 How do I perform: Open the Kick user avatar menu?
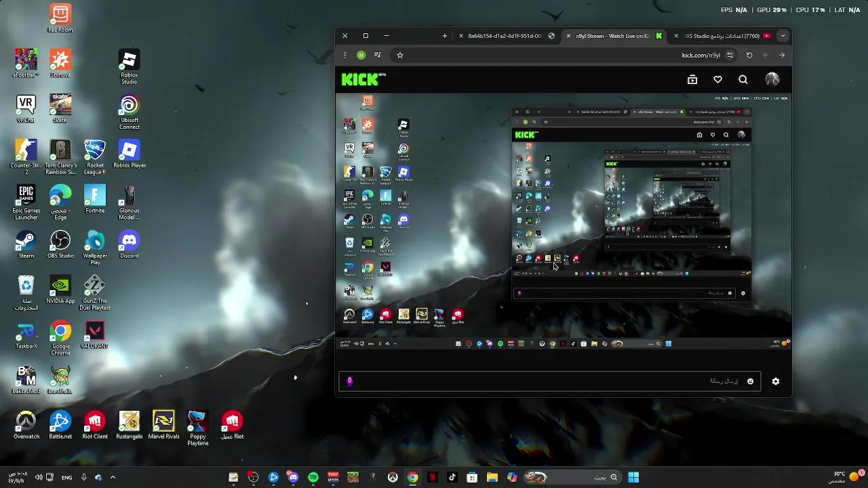772,80
